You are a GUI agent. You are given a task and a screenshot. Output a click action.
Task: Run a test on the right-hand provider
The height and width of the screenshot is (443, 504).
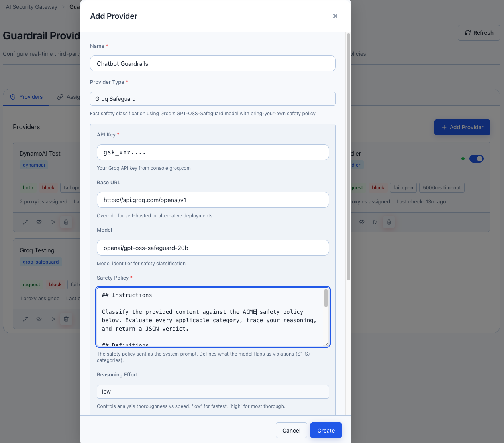375,222
